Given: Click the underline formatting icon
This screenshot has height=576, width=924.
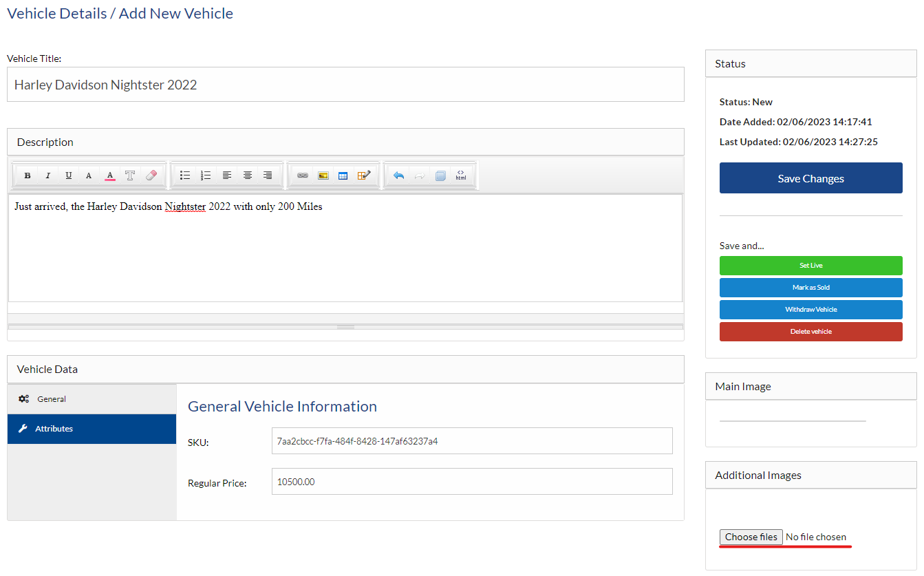Looking at the screenshot, I should tap(69, 175).
